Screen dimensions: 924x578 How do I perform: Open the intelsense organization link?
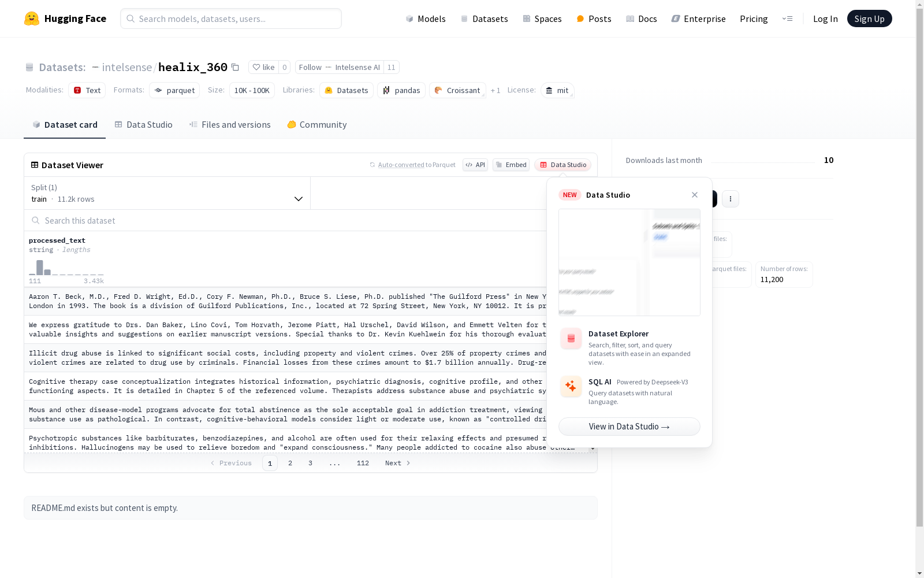(x=126, y=67)
